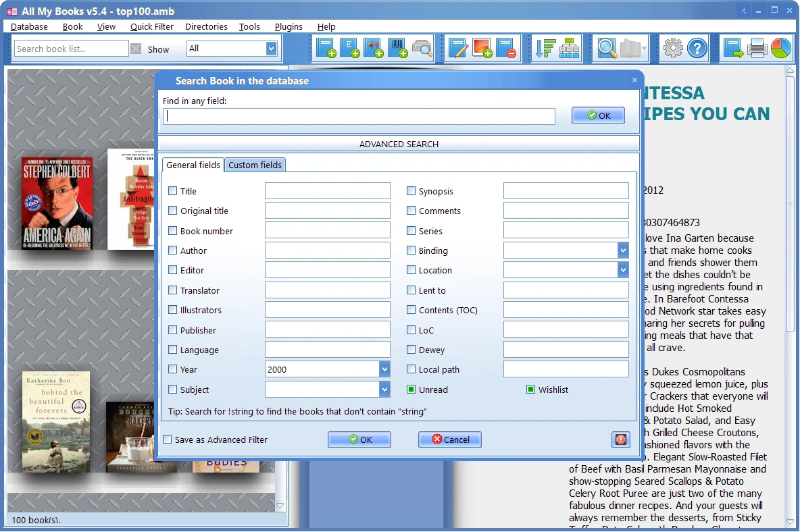
Task: Open the Directories menu
Action: [206, 26]
